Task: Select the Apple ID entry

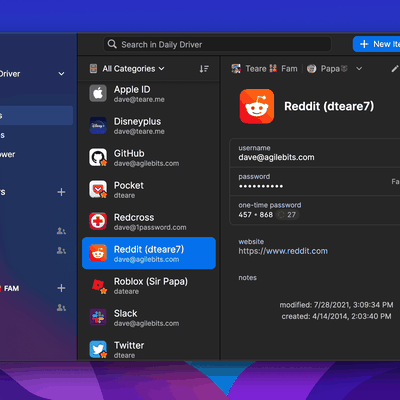Action: (149, 93)
